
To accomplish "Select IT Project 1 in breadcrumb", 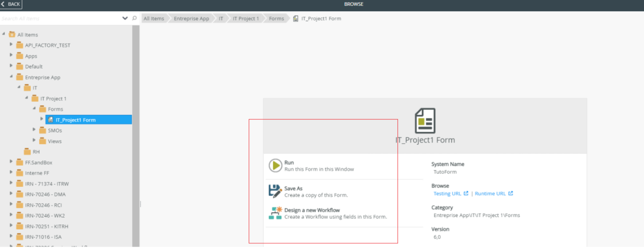I will 245,19.
